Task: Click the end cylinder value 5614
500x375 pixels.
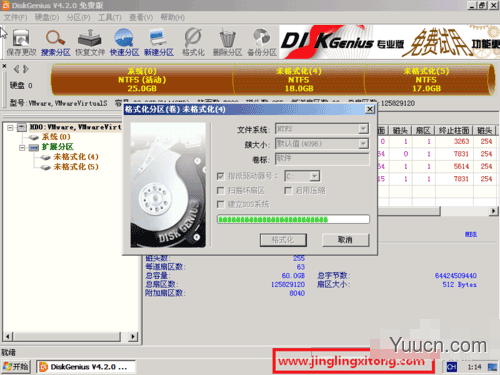Action: [x=461, y=166]
